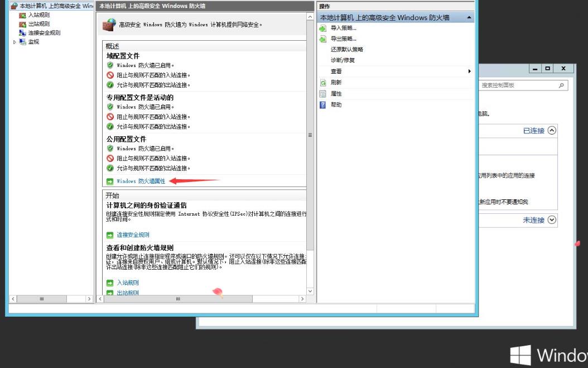This screenshot has width=588, height=368.
Task: Click 刷新 in actions pane
Action: click(x=336, y=82)
